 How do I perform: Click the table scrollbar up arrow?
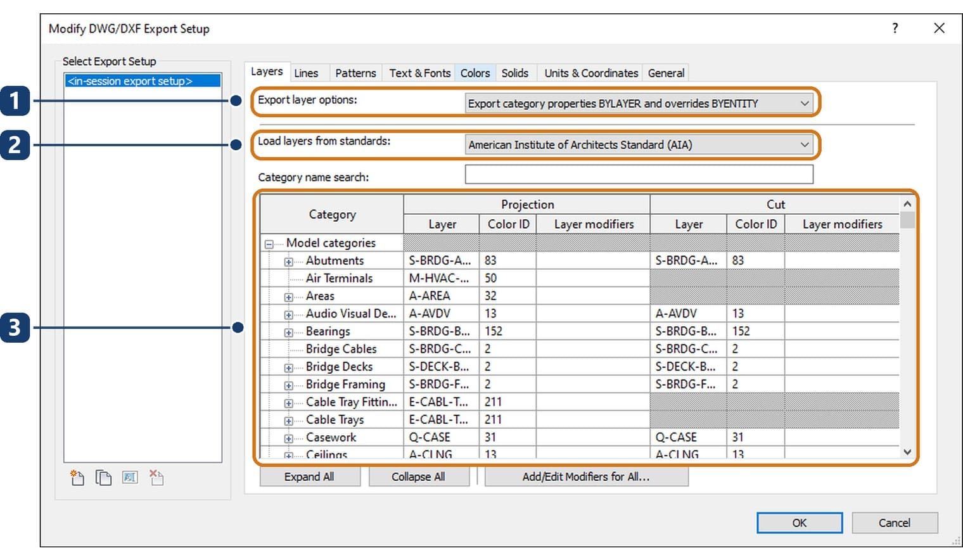907,204
